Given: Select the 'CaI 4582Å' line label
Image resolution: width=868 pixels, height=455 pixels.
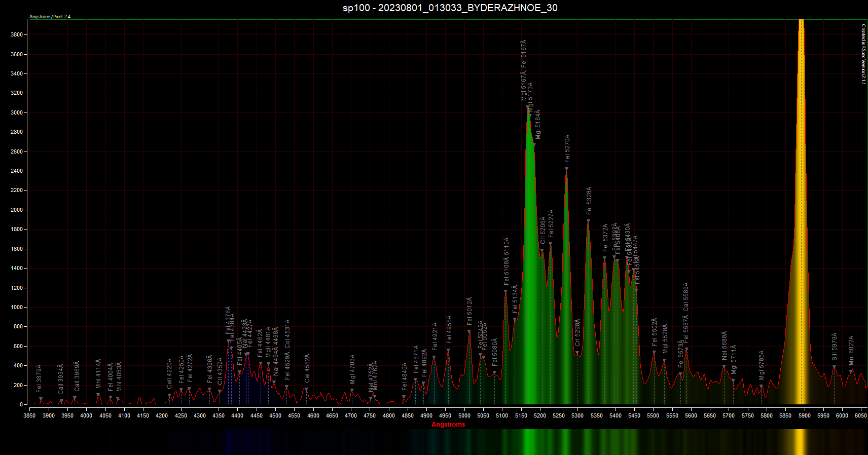Looking at the screenshot, I should point(307,368).
